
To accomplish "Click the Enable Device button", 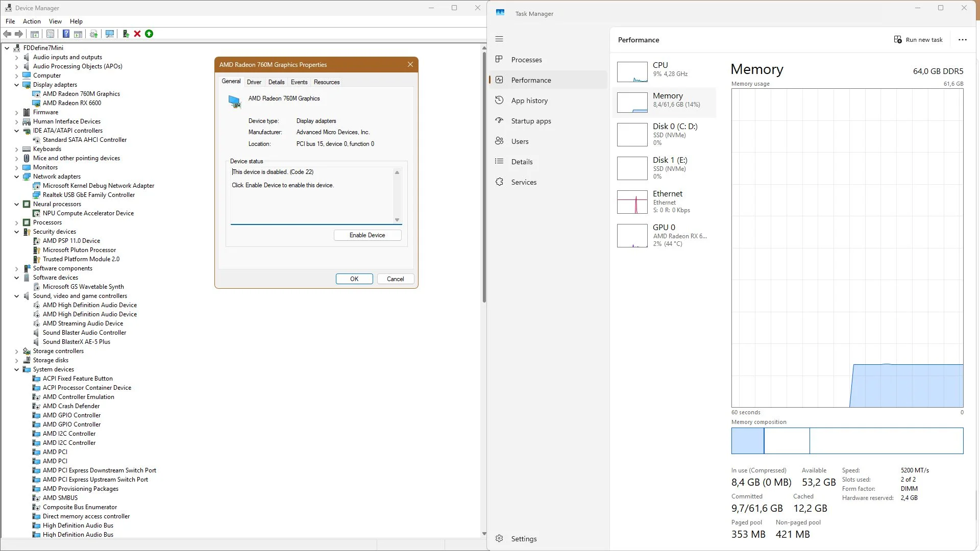I will point(367,235).
